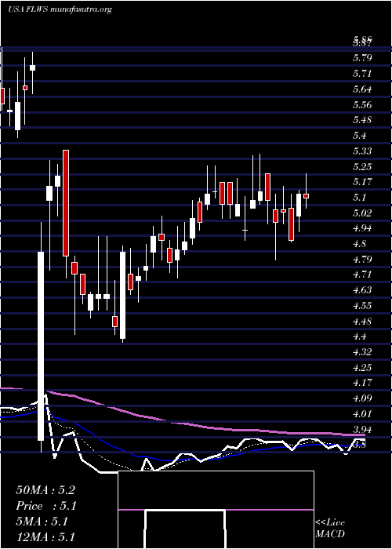Viewport: 392px width, 549px height.
Task: Click the 3.94 price axis label
Action: pyautogui.click(x=362, y=430)
